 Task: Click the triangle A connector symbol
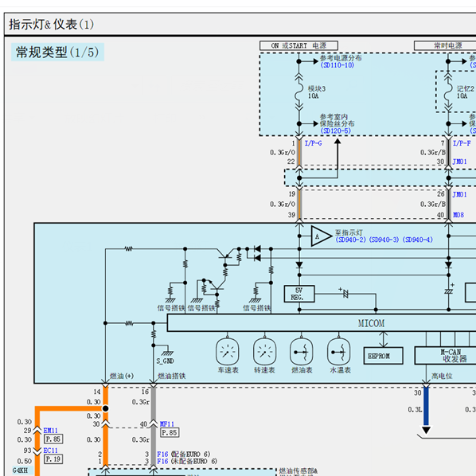click(x=321, y=236)
